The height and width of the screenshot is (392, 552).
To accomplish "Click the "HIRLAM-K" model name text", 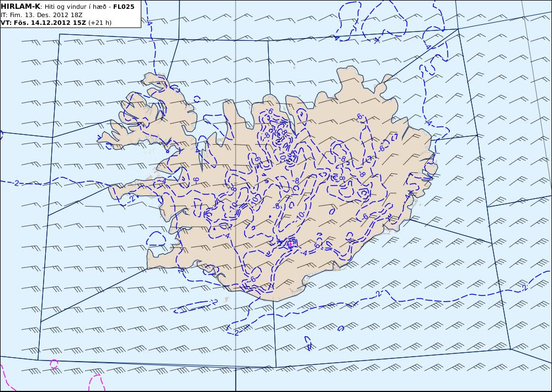I will click(x=20, y=7).
